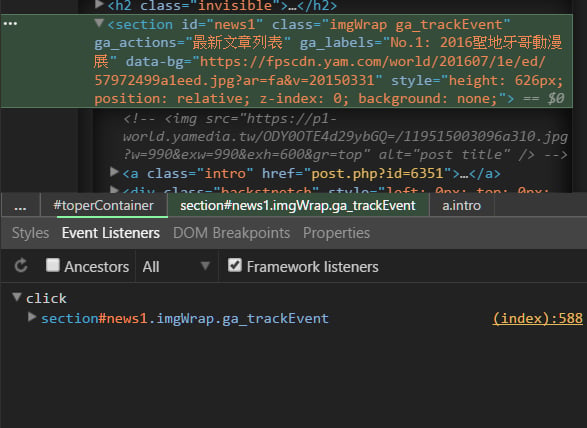This screenshot has height=428, width=587.
Task: Click section#news1.imgWrap breadcrumb item
Action: tap(298, 206)
